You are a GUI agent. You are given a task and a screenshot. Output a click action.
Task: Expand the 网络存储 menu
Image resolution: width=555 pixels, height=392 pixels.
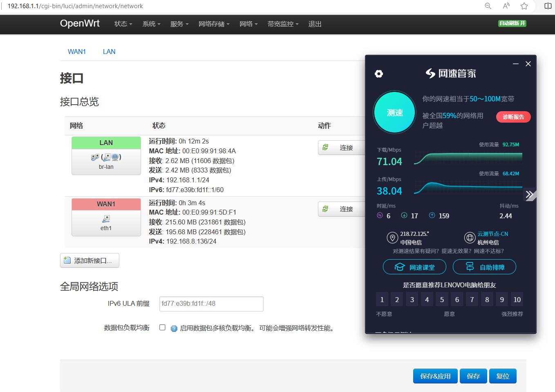click(x=214, y=24)
